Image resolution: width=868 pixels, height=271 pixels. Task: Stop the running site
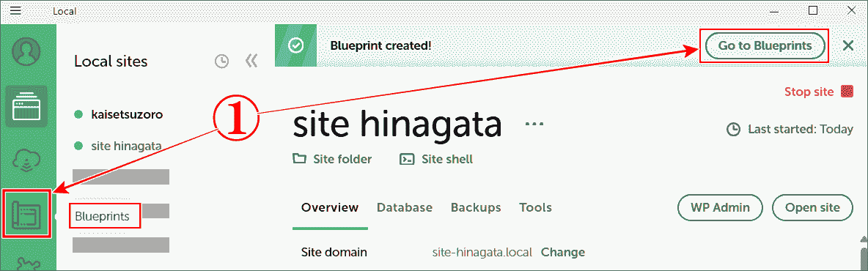pos(819,92)
